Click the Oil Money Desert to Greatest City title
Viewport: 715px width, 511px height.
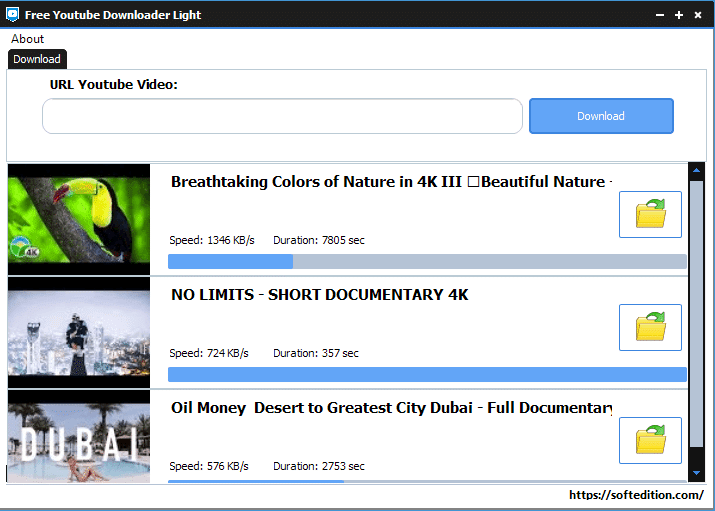391,408
